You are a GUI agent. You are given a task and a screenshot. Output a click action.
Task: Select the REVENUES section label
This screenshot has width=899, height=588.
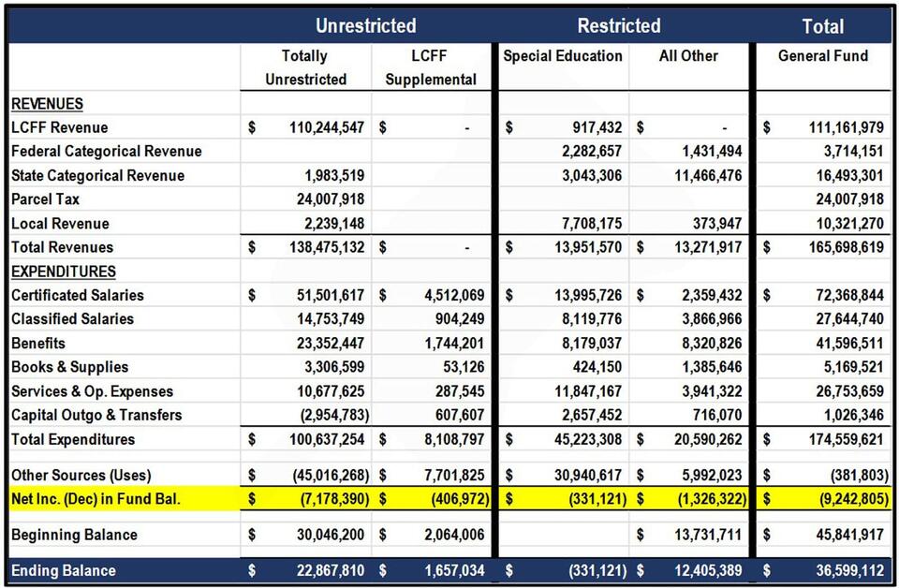pos(45,103)
